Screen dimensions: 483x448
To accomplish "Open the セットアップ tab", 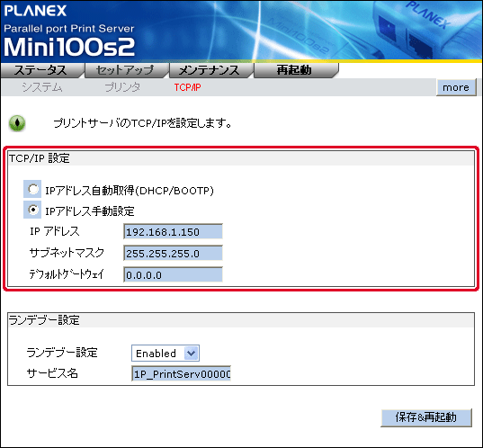I will click(x=126, y=70).
